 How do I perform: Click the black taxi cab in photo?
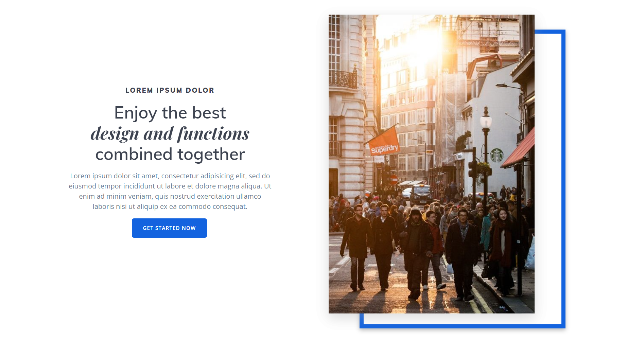coord(421,194)
